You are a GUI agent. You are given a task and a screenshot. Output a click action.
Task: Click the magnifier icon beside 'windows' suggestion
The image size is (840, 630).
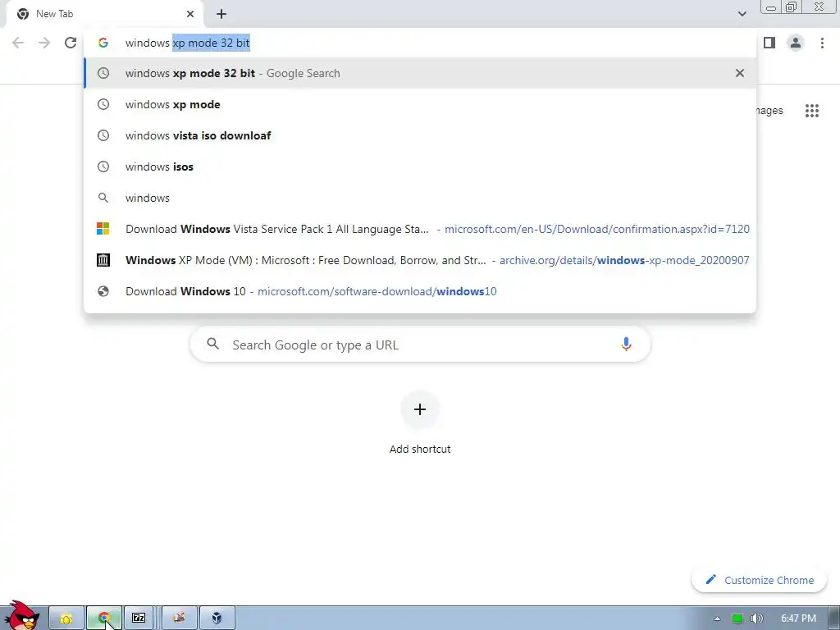[x=103, y=198]
